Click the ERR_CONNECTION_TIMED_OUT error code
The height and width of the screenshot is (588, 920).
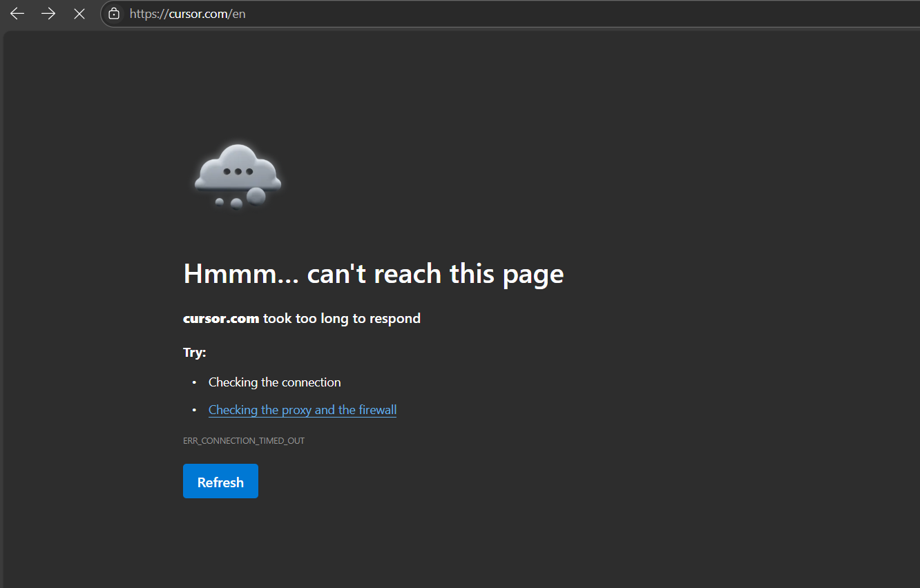244,440
